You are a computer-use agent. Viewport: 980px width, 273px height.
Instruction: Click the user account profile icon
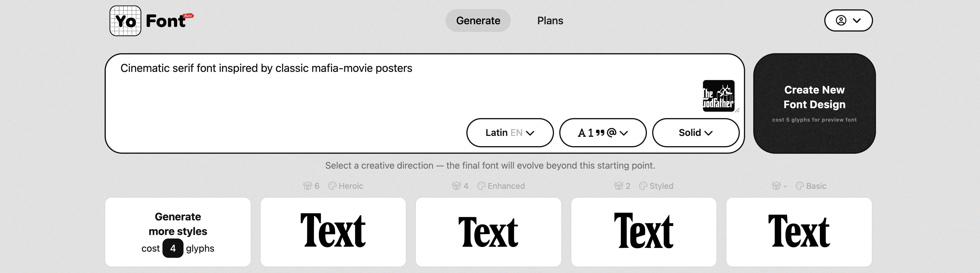point(841,20)
